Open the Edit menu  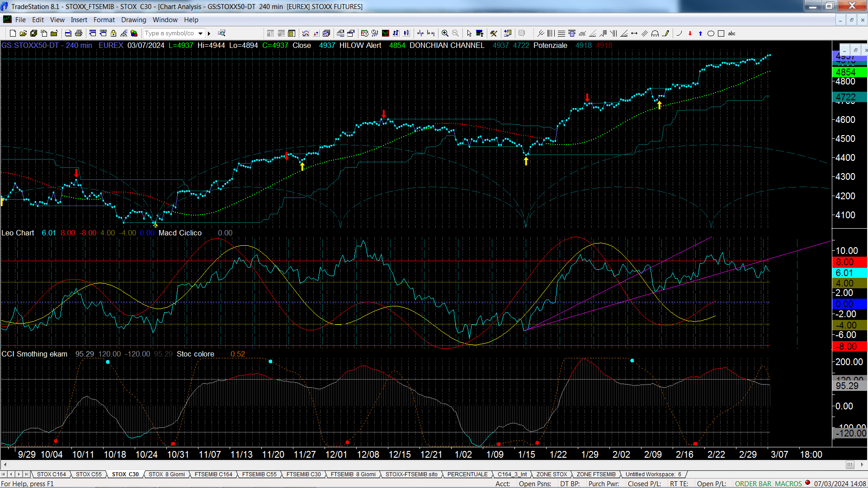[38, 20]
